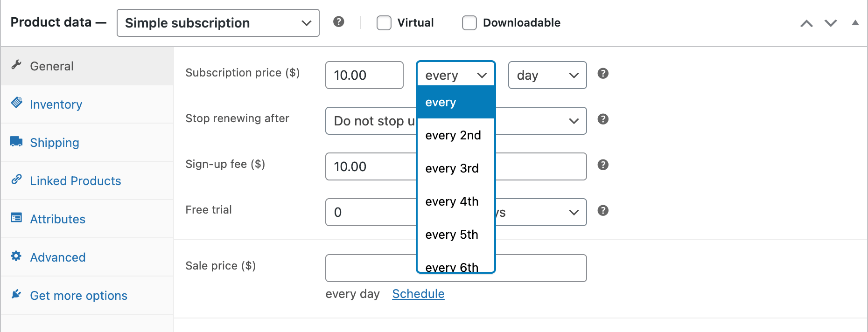868x332 pixels.
Task: Click the General tab wrench icon
Action: tap(17, 65)
